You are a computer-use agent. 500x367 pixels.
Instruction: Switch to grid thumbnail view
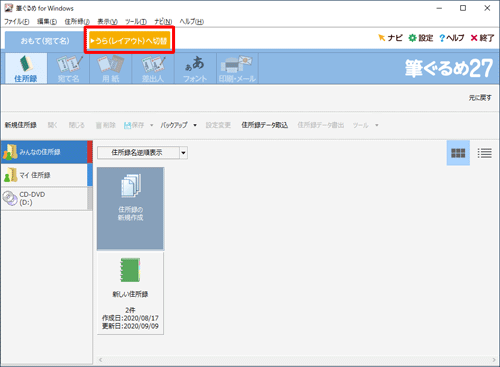pyautogui.click(x=458, y=153)
